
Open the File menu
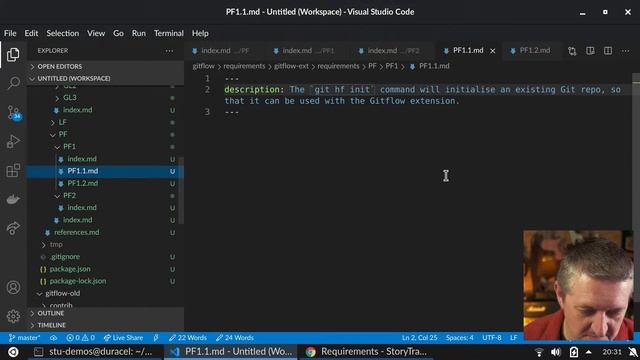click(10, 33)
